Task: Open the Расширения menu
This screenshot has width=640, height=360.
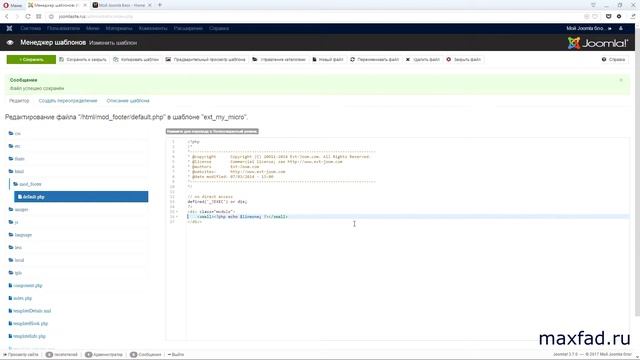Action: click(x=188, y=28)
